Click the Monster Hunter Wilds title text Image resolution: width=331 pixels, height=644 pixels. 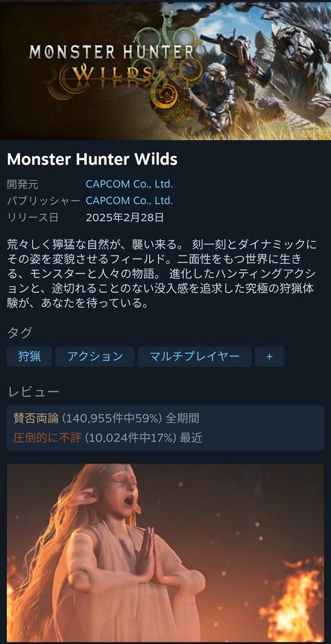92,160
